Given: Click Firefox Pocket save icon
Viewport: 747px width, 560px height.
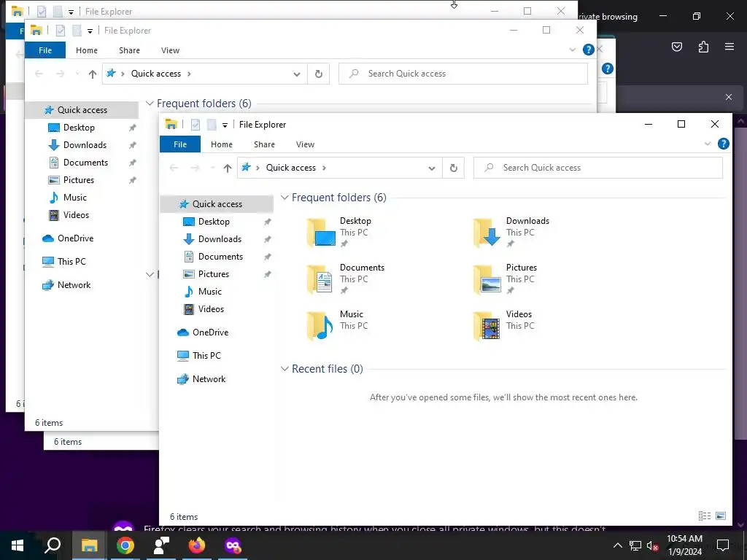Looking at the screenshot, I should point(677,47).
